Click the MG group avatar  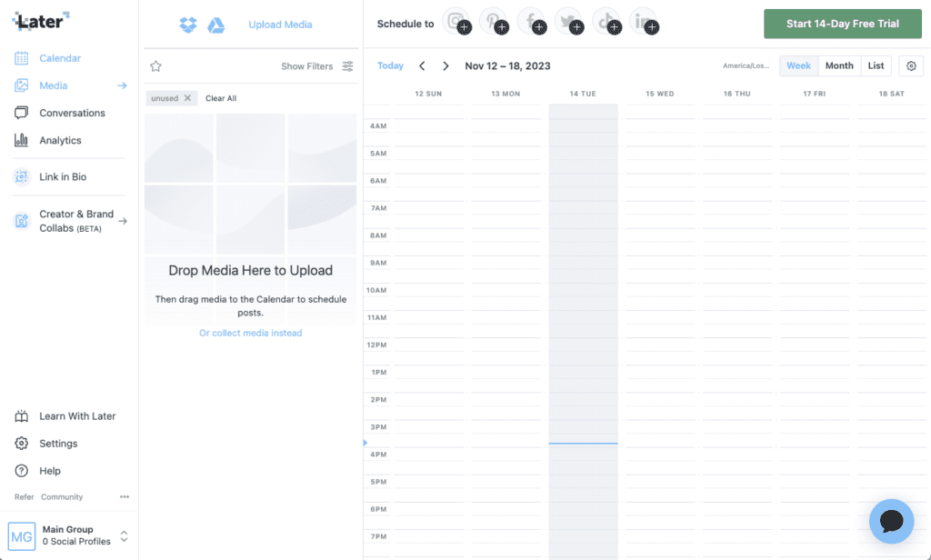point(22,536)
